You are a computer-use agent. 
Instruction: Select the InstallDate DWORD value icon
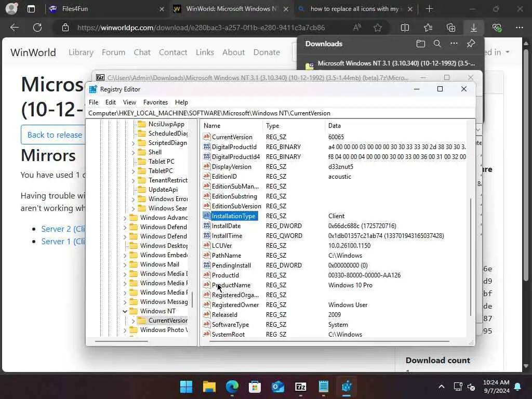(x=207, y=225)
